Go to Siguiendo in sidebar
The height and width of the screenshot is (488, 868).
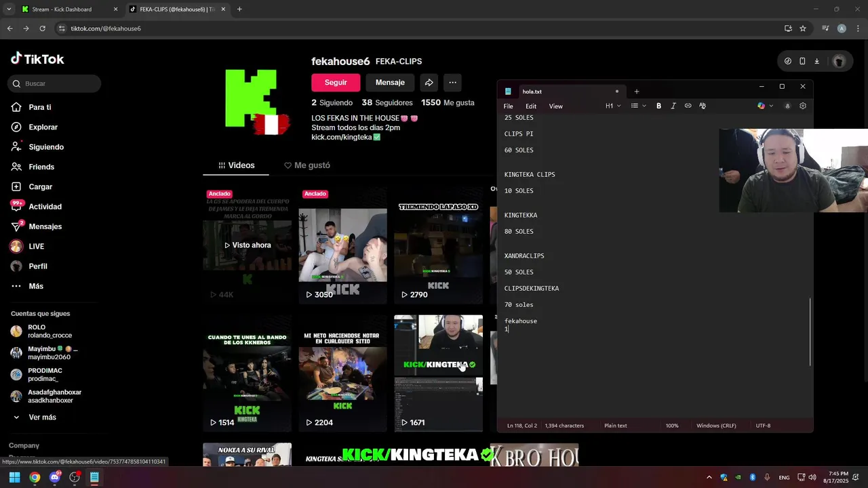[37, 147]
